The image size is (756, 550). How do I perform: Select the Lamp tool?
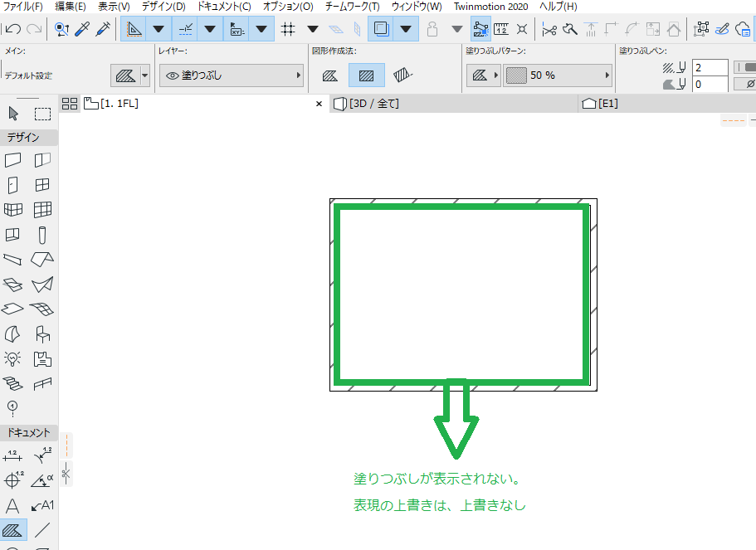[13, 358]
